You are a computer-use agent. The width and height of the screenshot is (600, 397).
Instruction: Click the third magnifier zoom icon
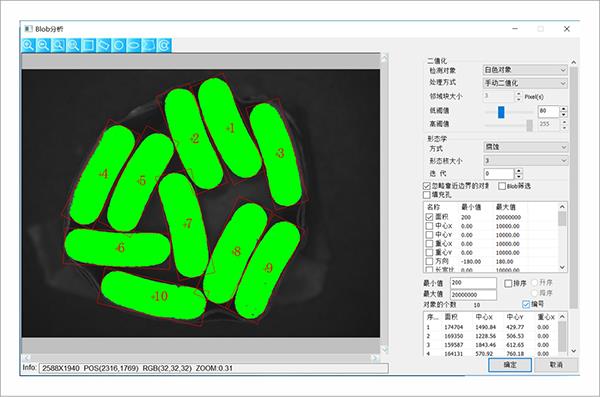pos(58,45)
